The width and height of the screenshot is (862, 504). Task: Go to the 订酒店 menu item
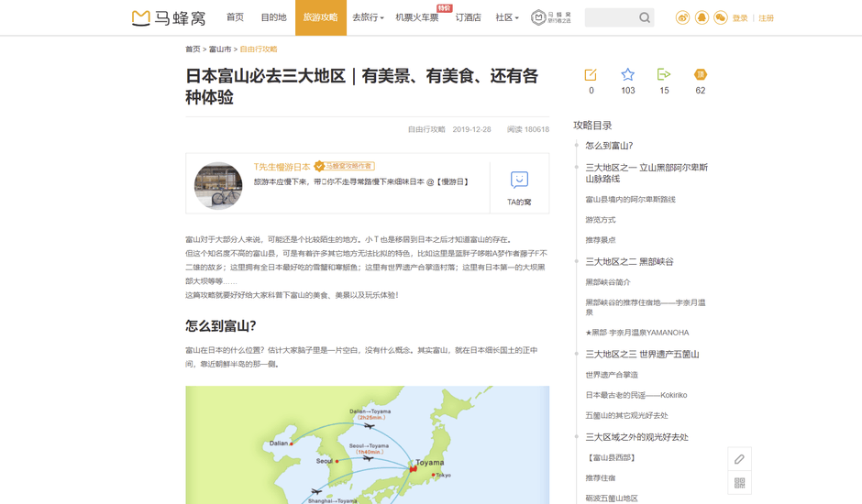pos(468,17)
